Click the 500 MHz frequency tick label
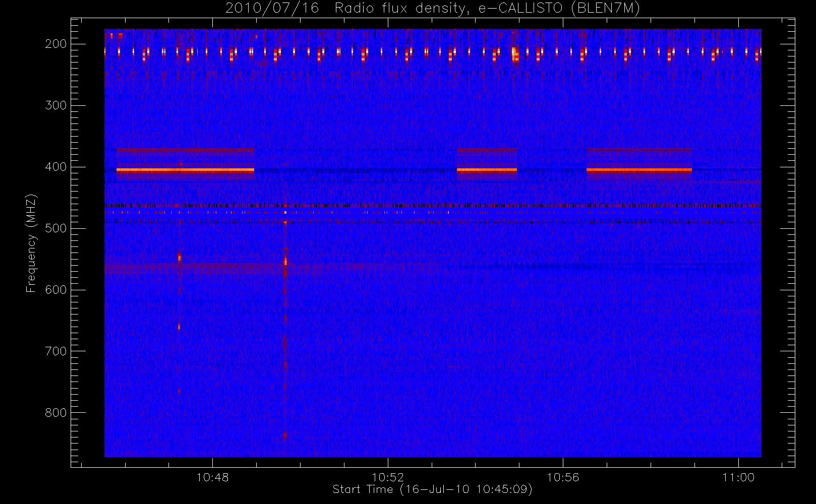Viewport: 816px width, 504px height. pos(56,228)
